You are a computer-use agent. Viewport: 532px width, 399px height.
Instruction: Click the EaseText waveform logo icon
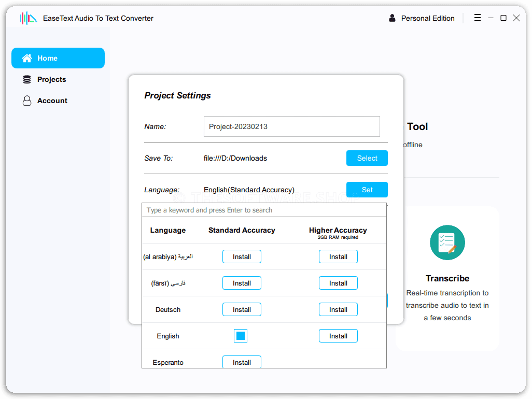pos(28,18)
